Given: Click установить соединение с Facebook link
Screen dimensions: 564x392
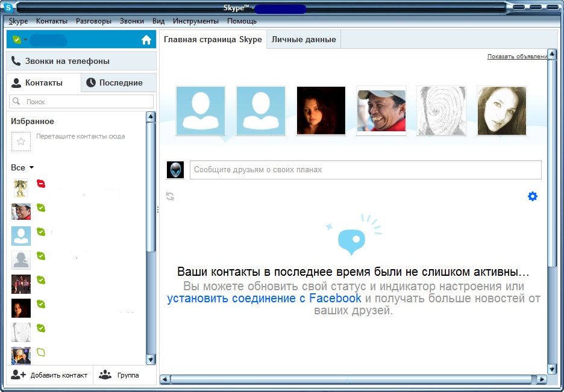Looking at the screenshot, I should [x=264, y=298].
